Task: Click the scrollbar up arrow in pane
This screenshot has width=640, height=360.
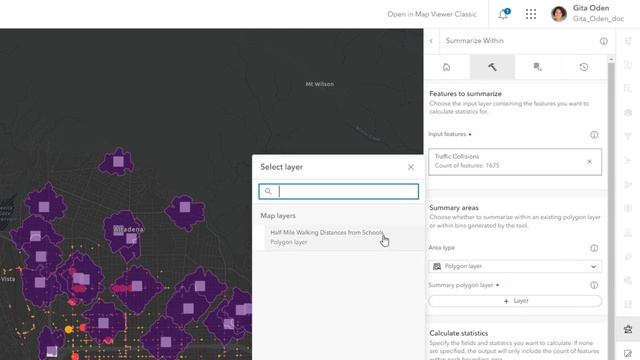Action: pyautogui.click(x=611, y=60)
